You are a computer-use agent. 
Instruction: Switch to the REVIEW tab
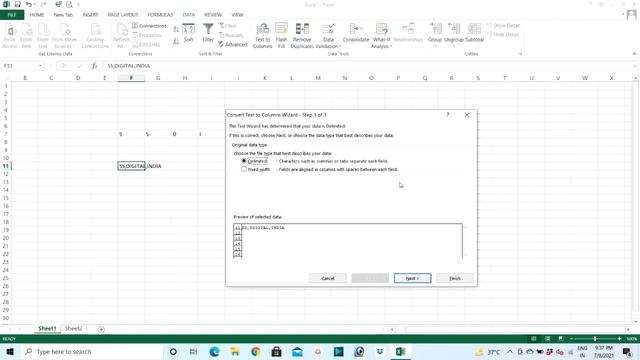[x=213, y=15]
